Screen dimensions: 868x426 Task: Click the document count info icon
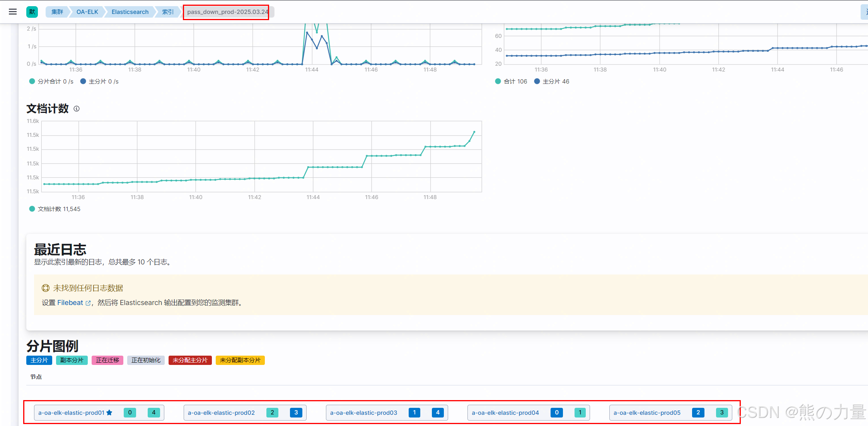(77, 109)
